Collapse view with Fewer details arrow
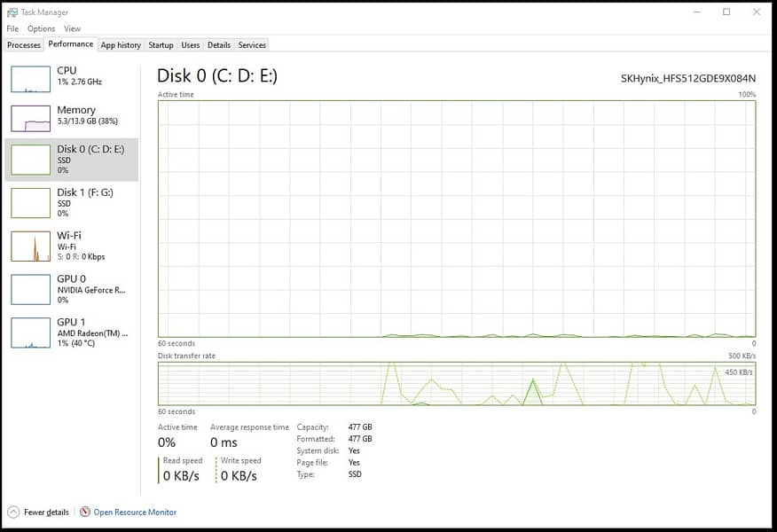Viewport: 777px width, 532px height. tap(13, 512)
